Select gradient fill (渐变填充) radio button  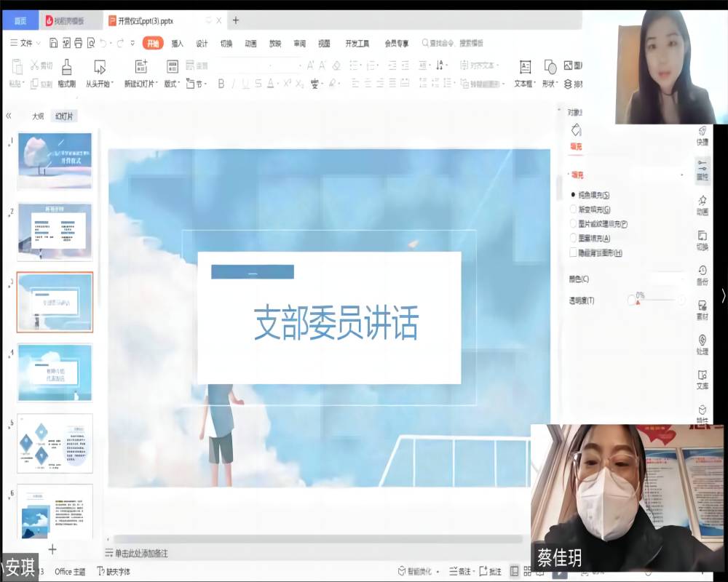(574, 210)
